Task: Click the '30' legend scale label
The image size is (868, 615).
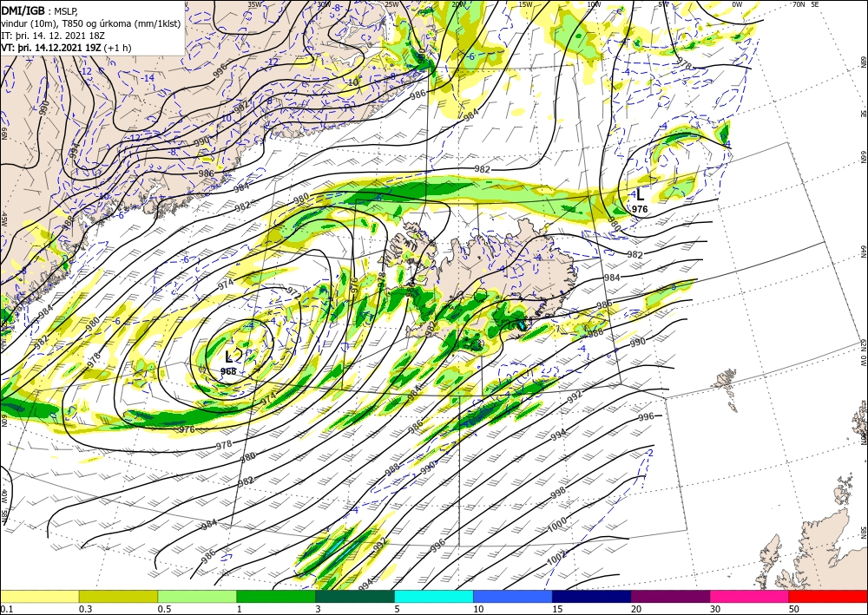Action: pos(715,609)
